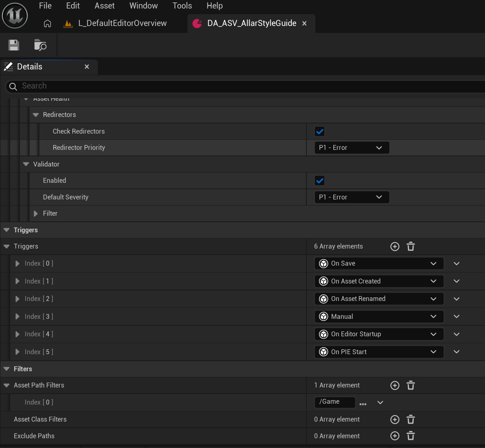Open the Edit menu
485x448 pixels.
point(73,6)
